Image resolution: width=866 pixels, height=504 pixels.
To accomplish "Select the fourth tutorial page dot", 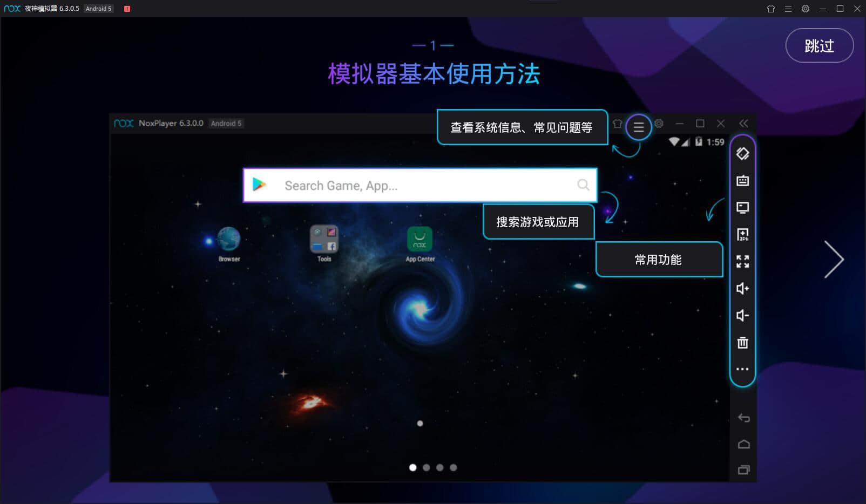I will point(454,467).
